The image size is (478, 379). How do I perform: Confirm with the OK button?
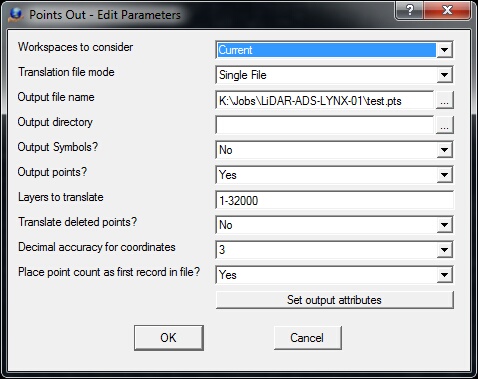(x=169, y=338)
